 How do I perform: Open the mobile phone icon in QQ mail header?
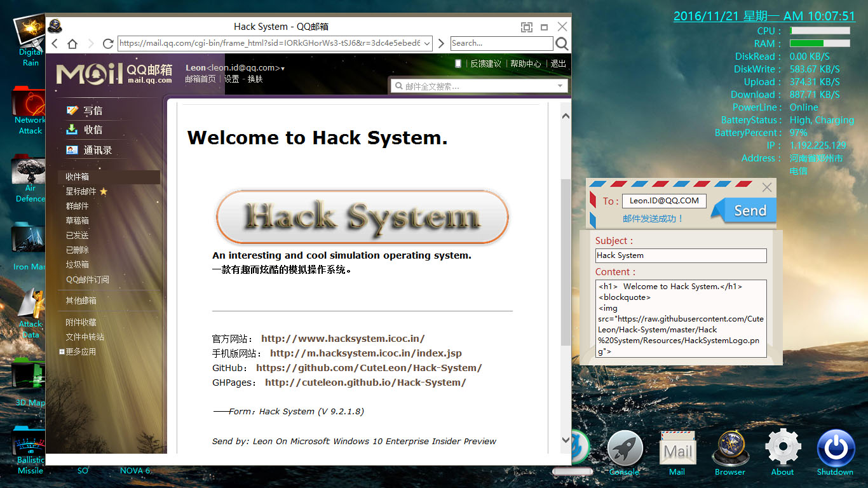click(x=459, y=64)
